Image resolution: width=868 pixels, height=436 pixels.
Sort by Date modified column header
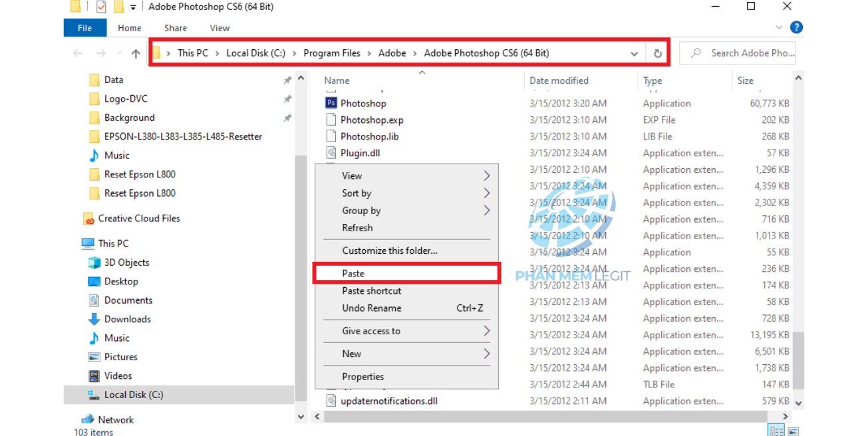tap(559, 80)
